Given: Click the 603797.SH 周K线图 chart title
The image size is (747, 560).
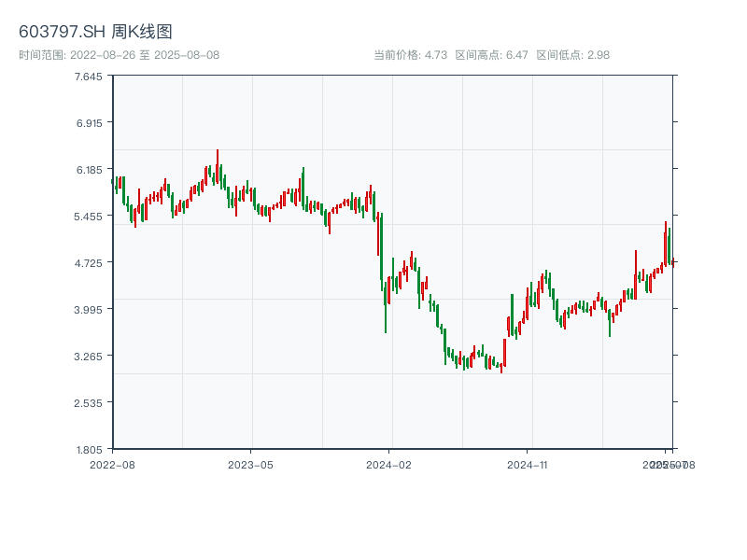Looking at the screenshot, I should pyautogui.click(x=95, y=32).
